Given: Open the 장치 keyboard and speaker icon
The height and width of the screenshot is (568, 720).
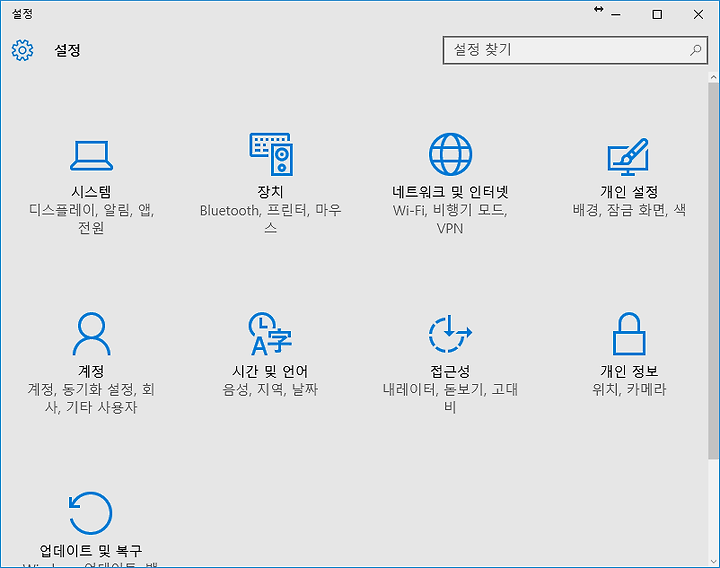Looking at the screenshot, I should [x=271, y=154].
